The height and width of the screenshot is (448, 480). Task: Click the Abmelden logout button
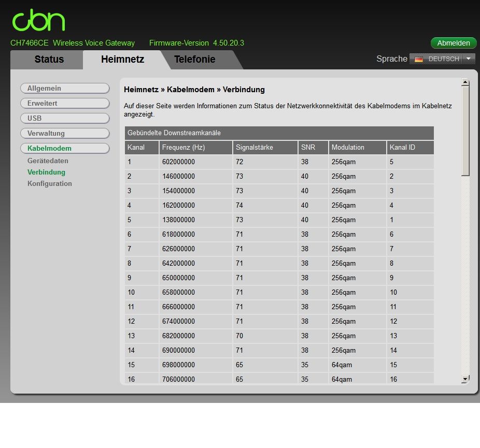click(x=454, y=43)
